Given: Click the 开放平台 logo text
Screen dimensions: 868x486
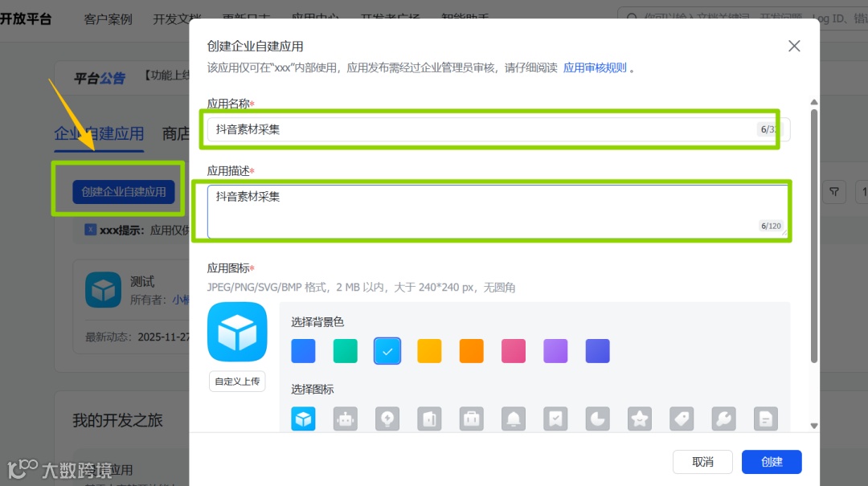Looking at the screenshot, I should tap(26, 18).
